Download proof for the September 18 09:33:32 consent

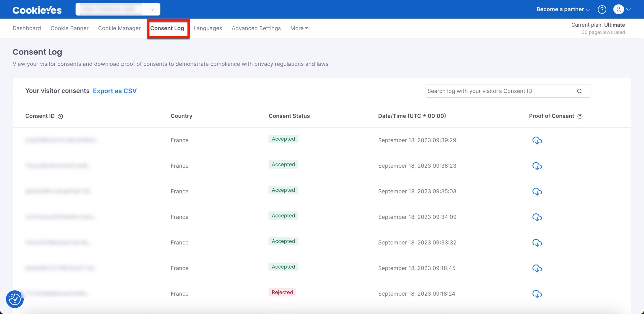coord(537,243)
